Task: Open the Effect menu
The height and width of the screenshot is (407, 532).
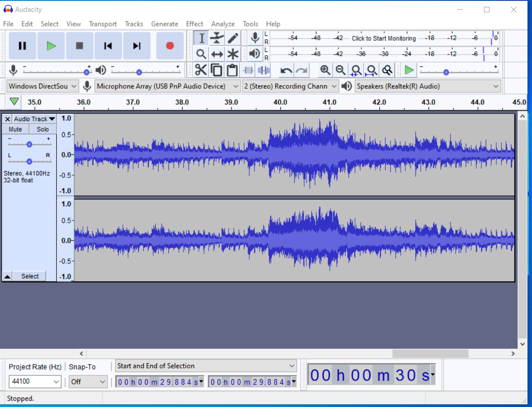Action: click(194, 24)
